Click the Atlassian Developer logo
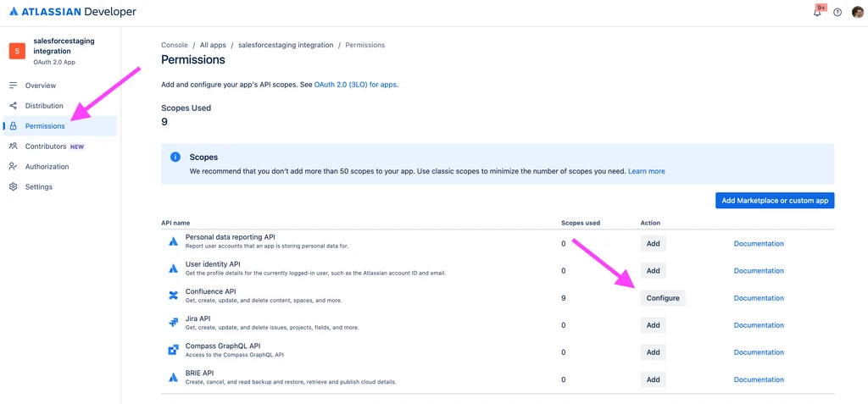 73,11
